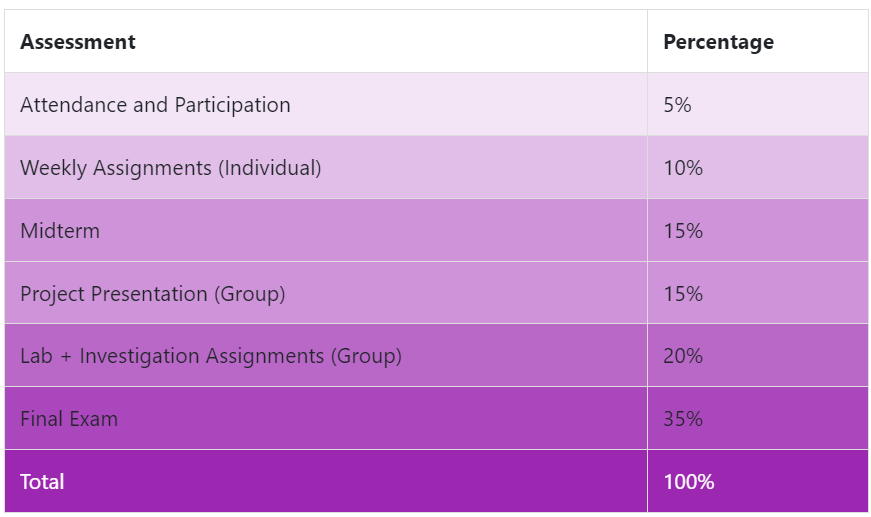
Task: Select the Project Presentation (Group) cell
Action: (x=153, y=294)
